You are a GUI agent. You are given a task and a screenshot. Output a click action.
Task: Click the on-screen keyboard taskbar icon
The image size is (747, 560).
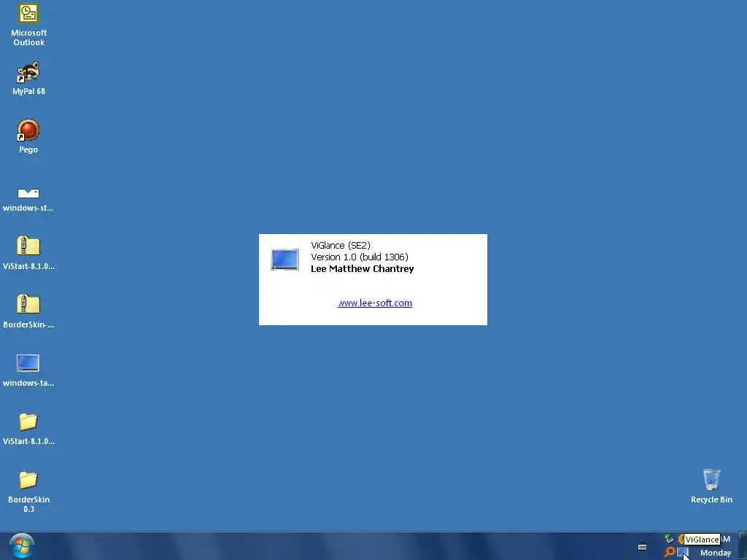pos(642,546)
